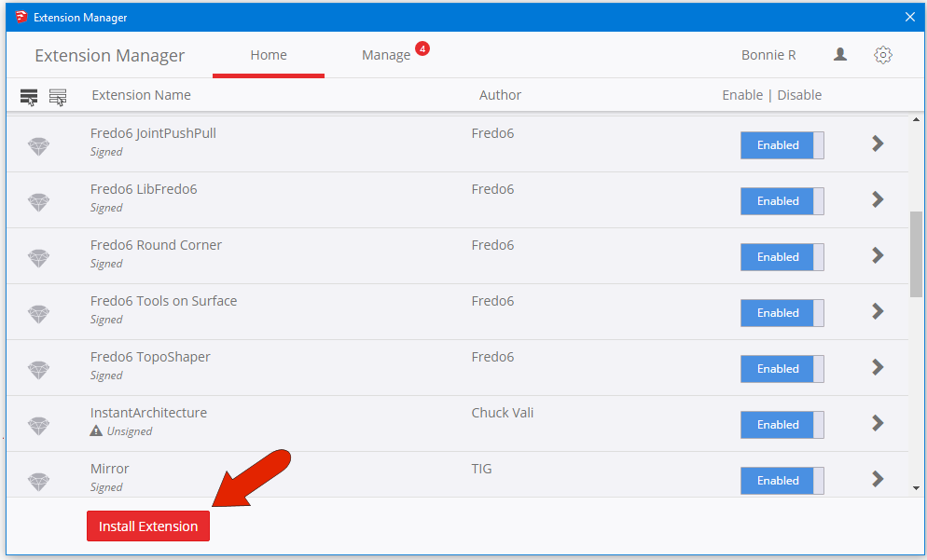Toggle Enabled switch for Fredo6 JointPushPull
The width and height of the screenshot is (927, 560).
[x=782, y=145]
